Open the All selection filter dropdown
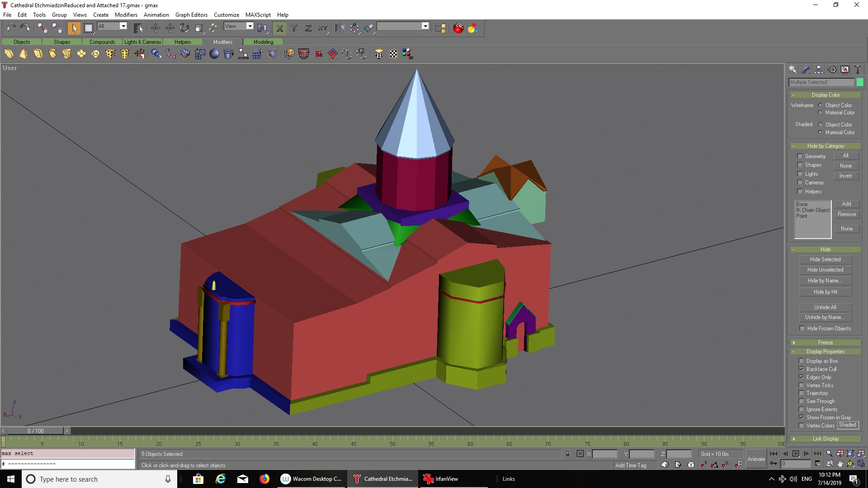868x488 pixels. coord(123,26)
